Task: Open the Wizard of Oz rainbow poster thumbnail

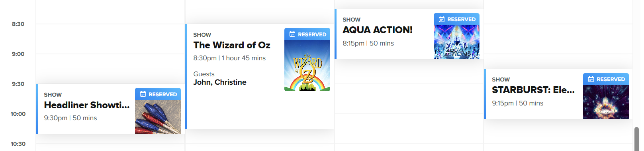Action: (307, 66)
